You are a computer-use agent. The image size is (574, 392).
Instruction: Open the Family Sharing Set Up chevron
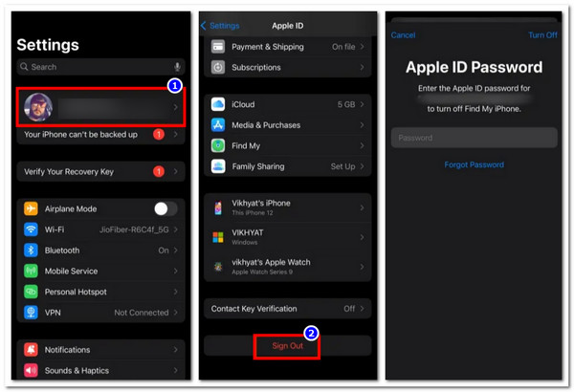tap(362, 166)
